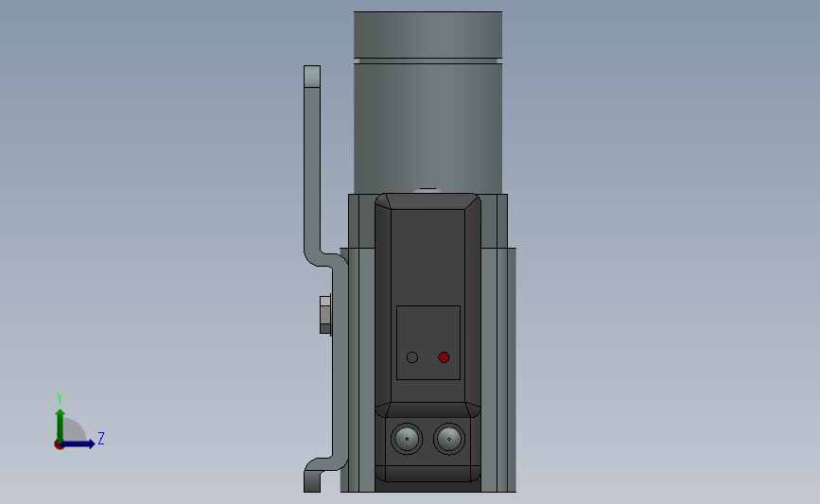The width and height of the screenshot is (820, 504).
Task: Click the "Z" axis label
Action: 101,438
